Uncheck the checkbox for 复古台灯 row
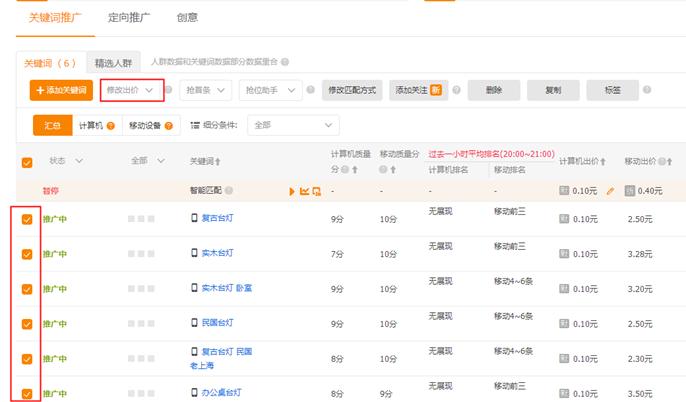 (x=27, y=219)
